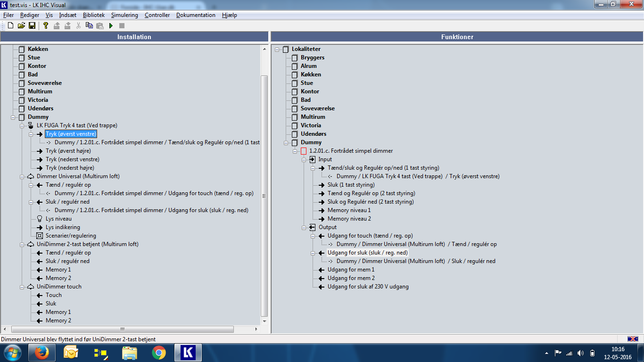Click the Dimmer Universal (Multirum loft) lamp icon
Viewport: 644px width, 362px height.
pos(31,176)
